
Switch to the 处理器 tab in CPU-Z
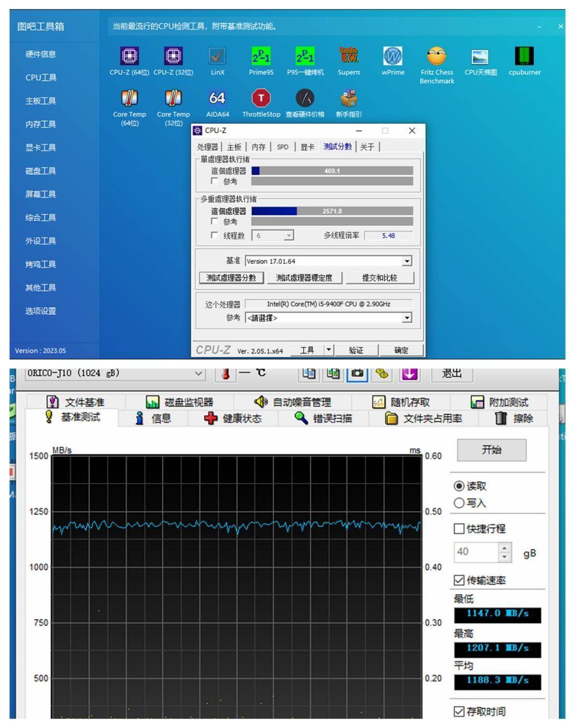(208, 147)
